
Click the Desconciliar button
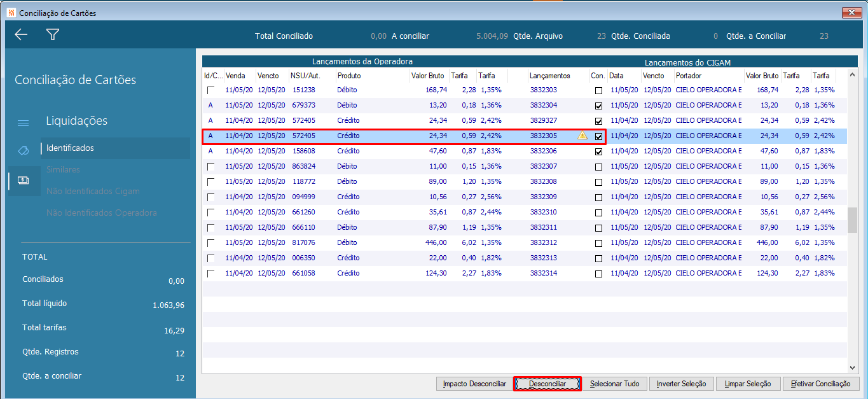[x=547, y=384]
